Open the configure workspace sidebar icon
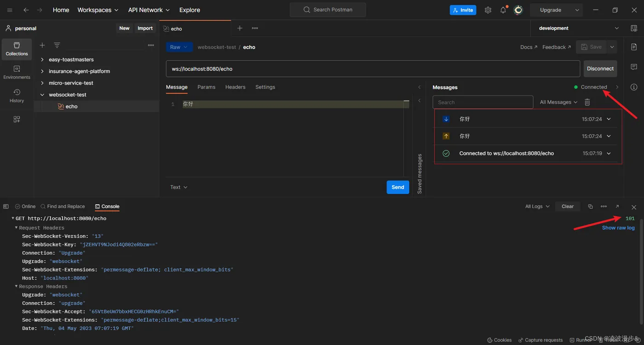The height and width of the screenshot is (345, 644). (17, 119)
